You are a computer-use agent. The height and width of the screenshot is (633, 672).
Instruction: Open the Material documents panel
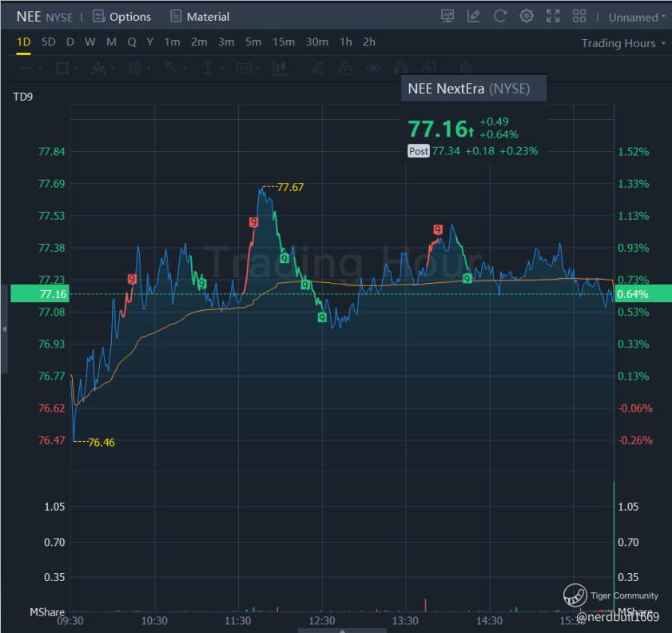200,17
